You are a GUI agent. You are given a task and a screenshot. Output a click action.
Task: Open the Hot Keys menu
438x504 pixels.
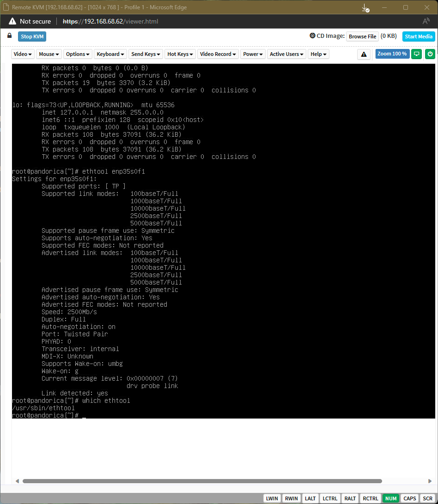180,54
